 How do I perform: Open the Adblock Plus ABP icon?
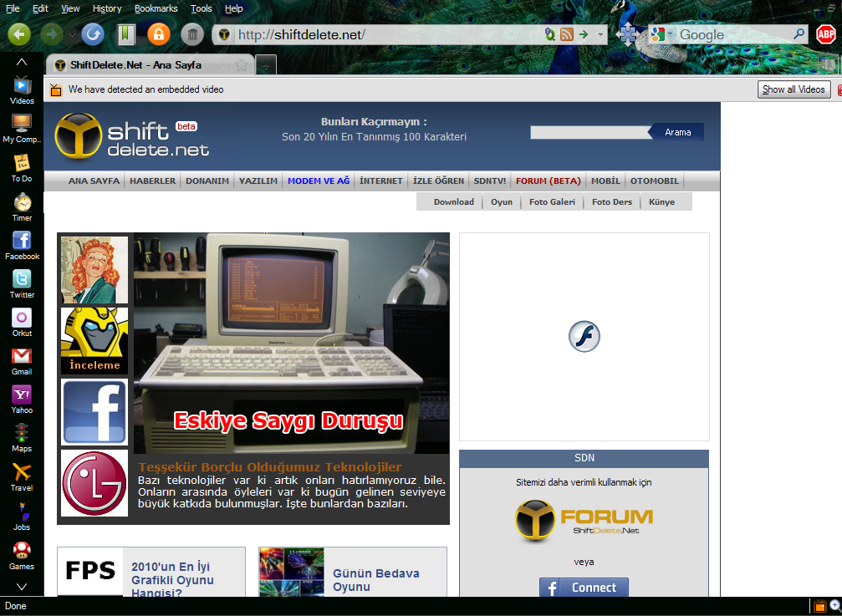click(x=826, y=35)
